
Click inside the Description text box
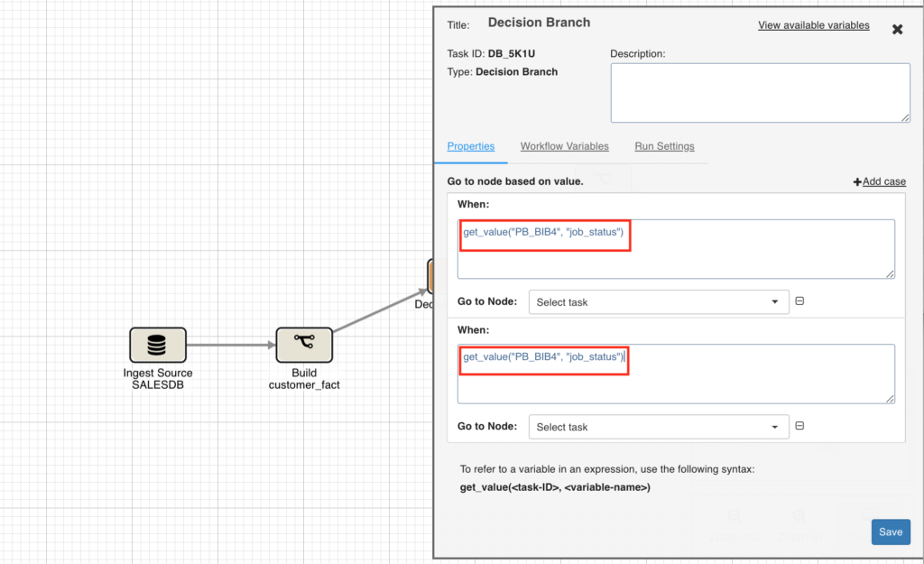760,92
